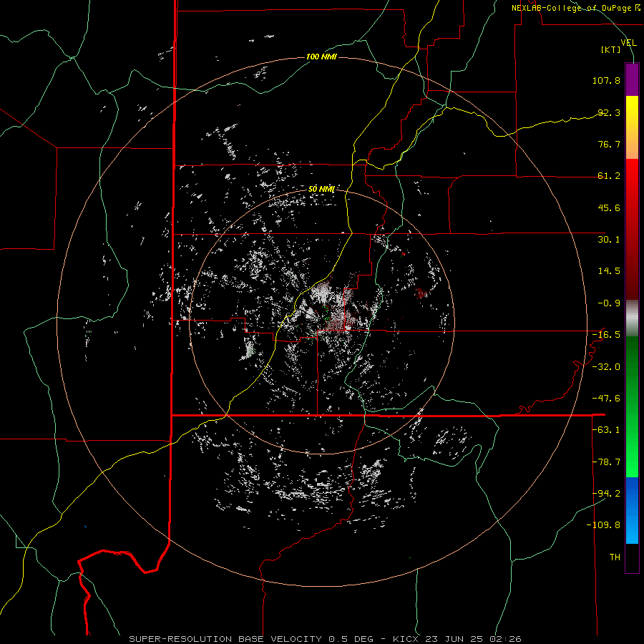The image size is (644, 644).
Task: Click the 61.2 legend value
Action: tap(609, 176)
